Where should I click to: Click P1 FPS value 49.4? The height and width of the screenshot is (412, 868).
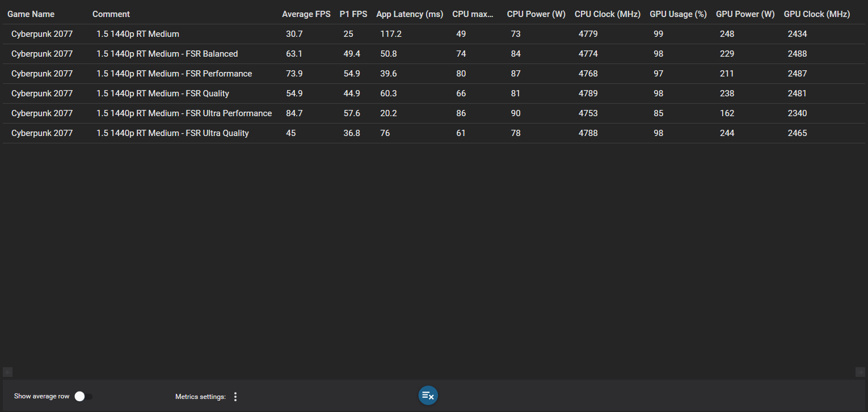pyautogui.click(x=352, y=54)
